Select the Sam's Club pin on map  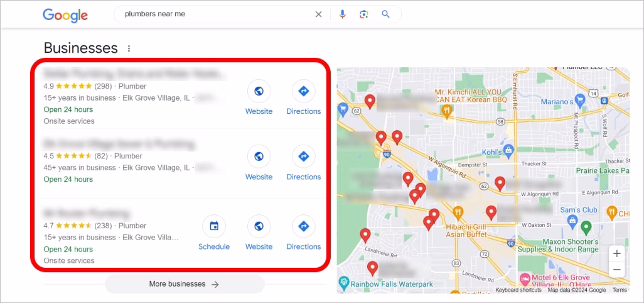pos(572,223)
